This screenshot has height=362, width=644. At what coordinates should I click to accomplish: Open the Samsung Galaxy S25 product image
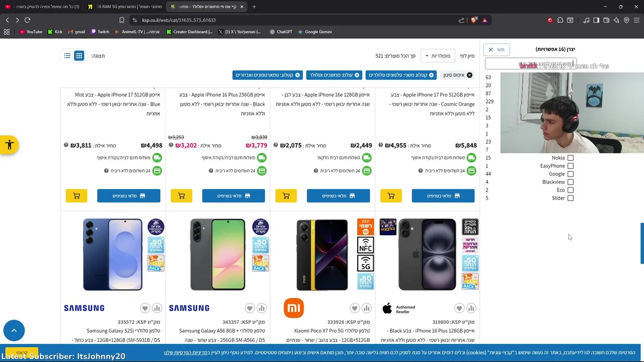pyautogui.click(x=113, y=254)
